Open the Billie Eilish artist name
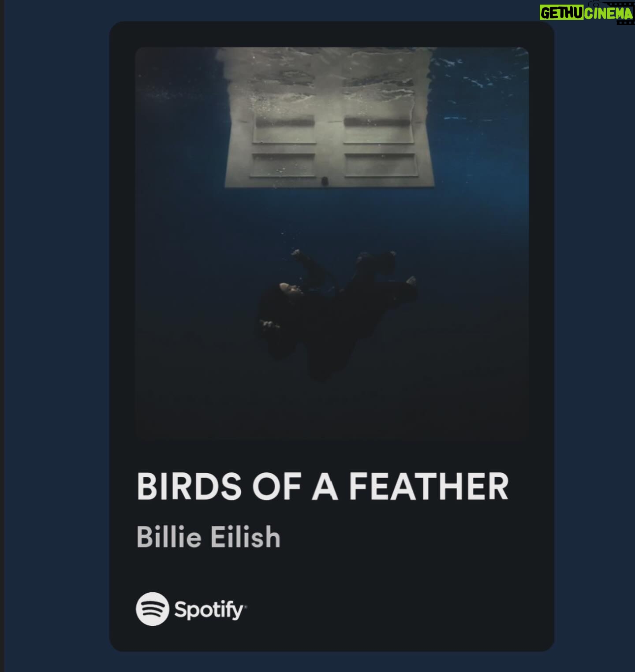 click(209, 537)
